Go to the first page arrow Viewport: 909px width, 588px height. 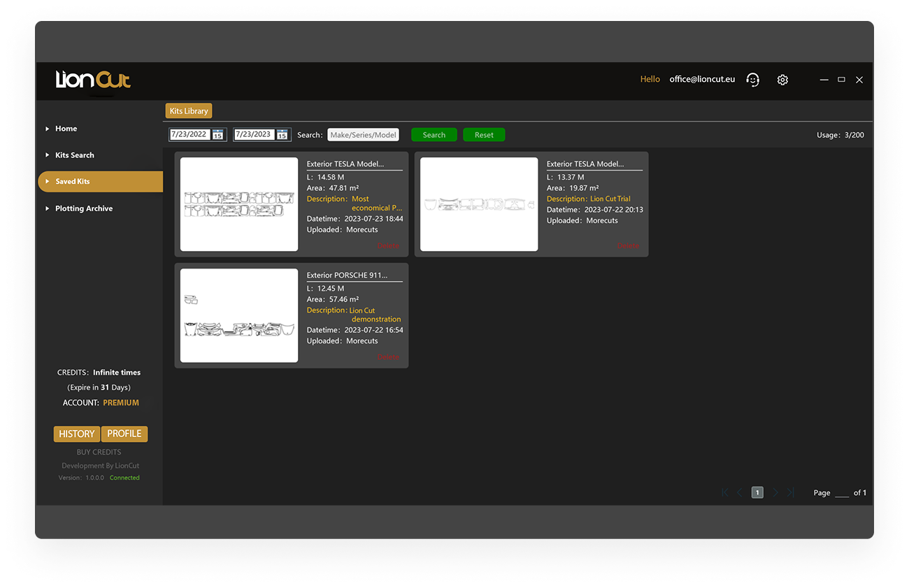point(725,492)
